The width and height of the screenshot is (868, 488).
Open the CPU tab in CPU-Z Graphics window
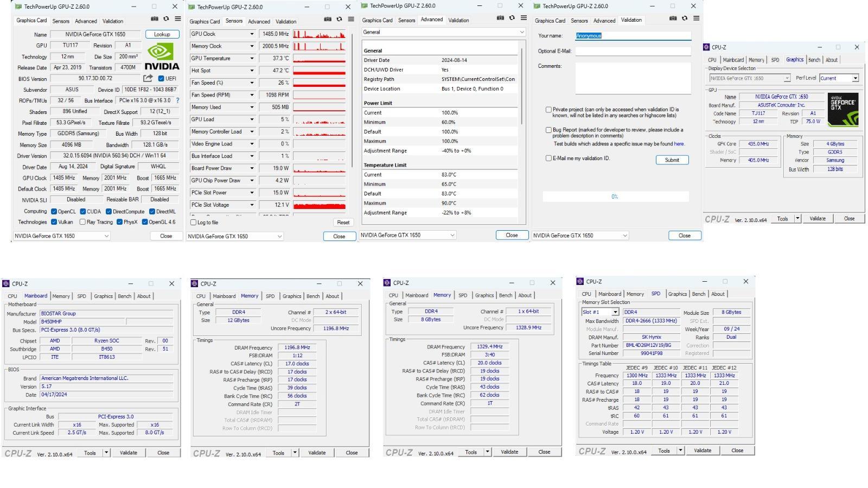coord(712,60)
